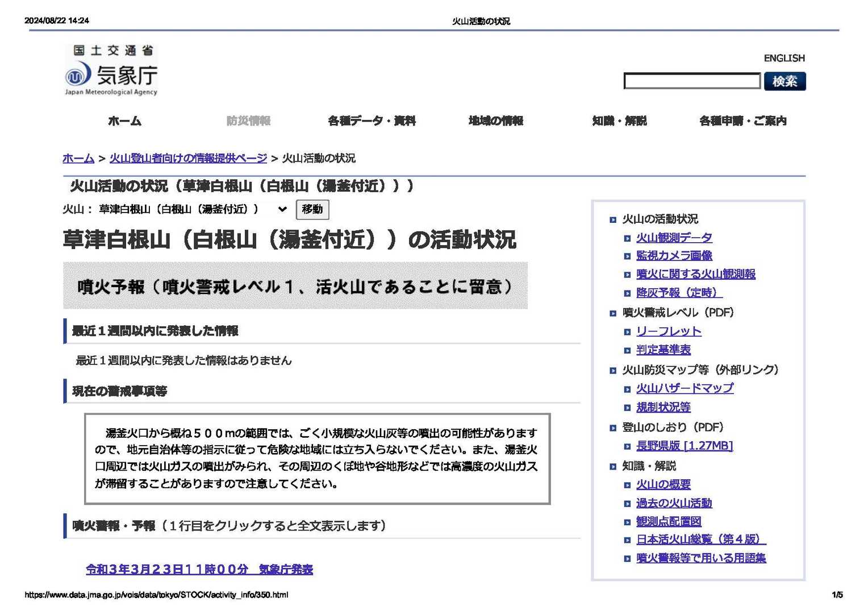Click the bullet icon beside 火山観測データ
868x614 pixels.
pos(627,239)
